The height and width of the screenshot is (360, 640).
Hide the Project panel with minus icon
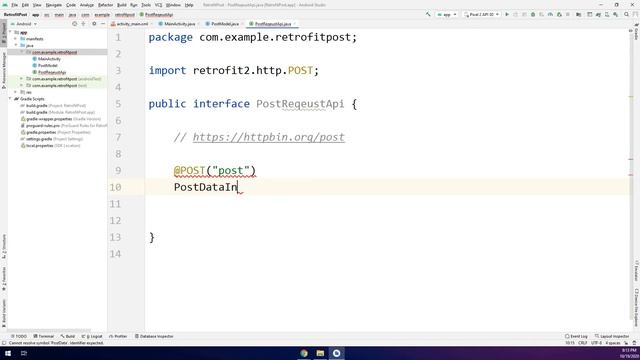point(102,24)
